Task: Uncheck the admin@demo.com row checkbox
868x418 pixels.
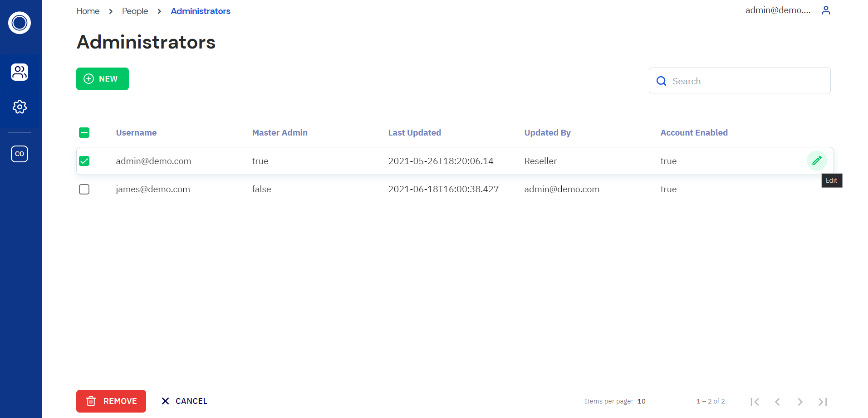Action: (x=84, y=161)
